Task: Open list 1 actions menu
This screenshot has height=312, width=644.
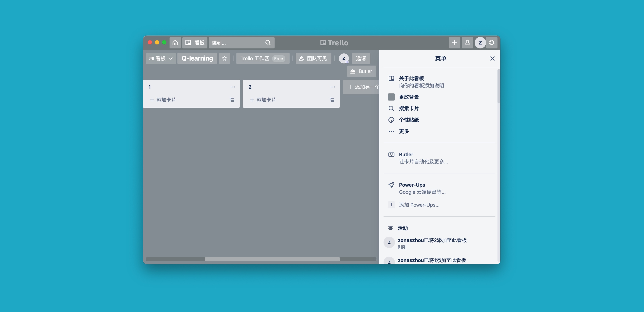Action: click(233, 87)
